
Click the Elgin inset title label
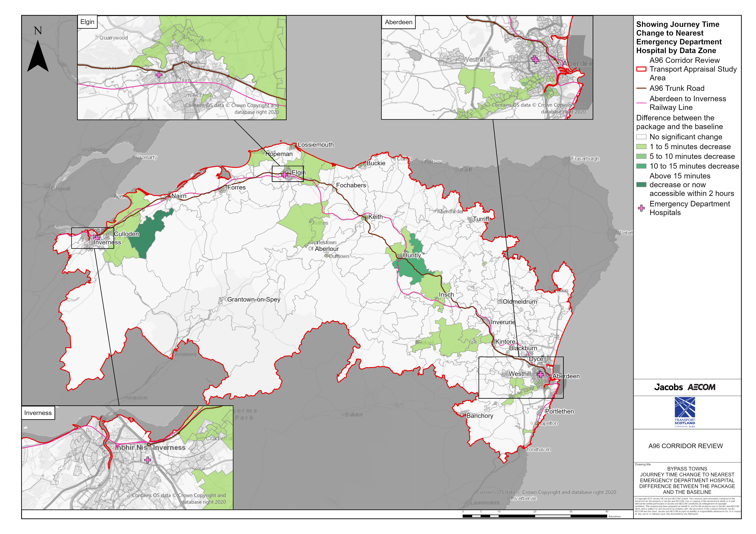point(87,22)
